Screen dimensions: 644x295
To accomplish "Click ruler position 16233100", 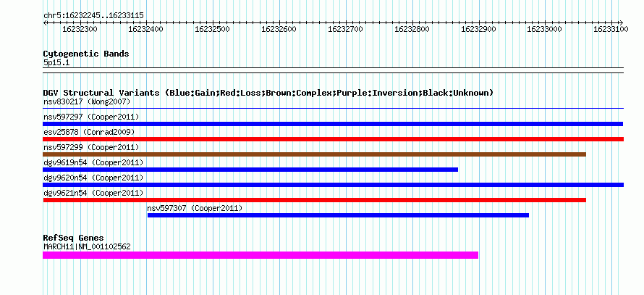I will [611, 29].
